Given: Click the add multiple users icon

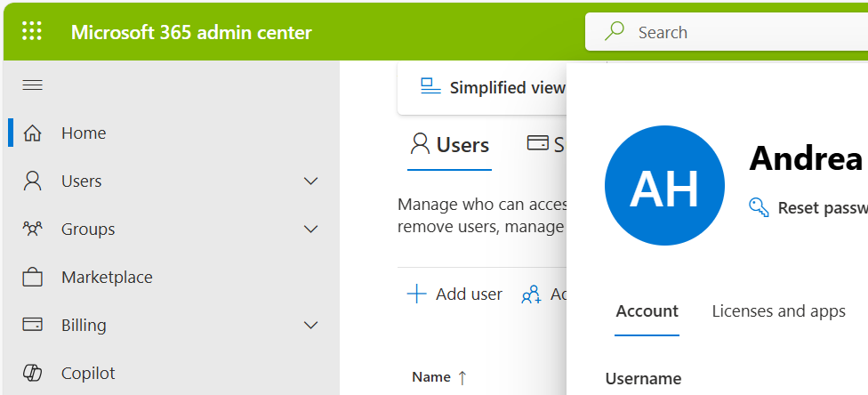Looking at the screenshot, I should (x=531, y=294).
